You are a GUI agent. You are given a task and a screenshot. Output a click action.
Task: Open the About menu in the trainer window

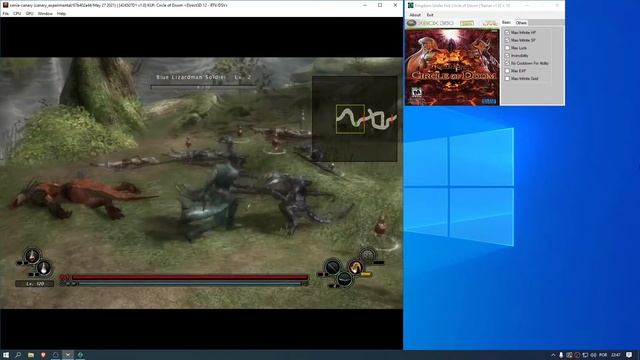click(x=415, y=15)
